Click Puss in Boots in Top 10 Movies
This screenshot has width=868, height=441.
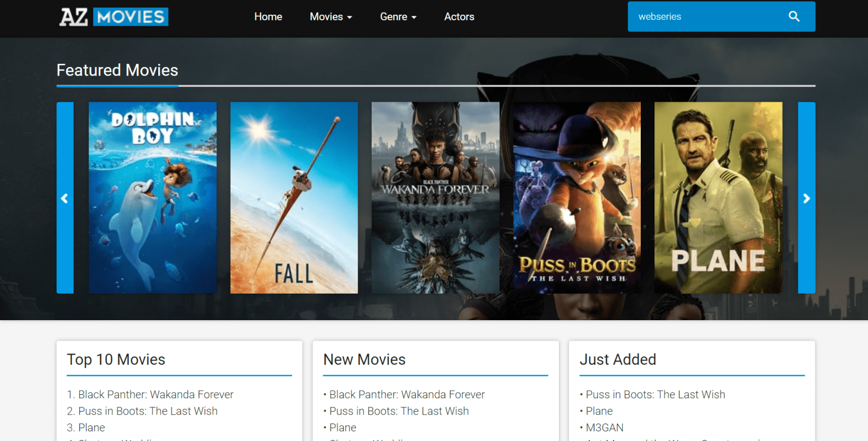(147, 411)
